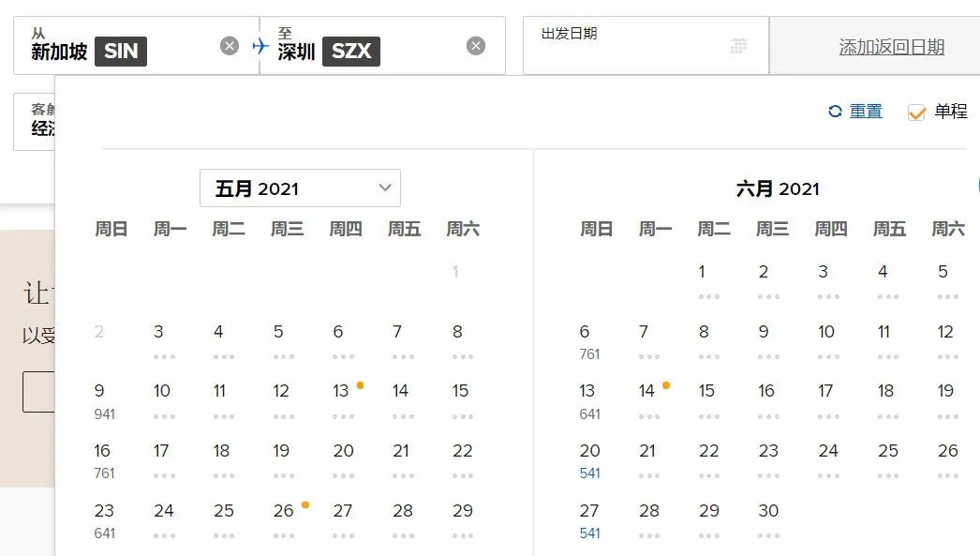Choose June 12 as departure date
The height and width of the screenshot is (556, 980).
pyautogui.click(x=947, y=341)
